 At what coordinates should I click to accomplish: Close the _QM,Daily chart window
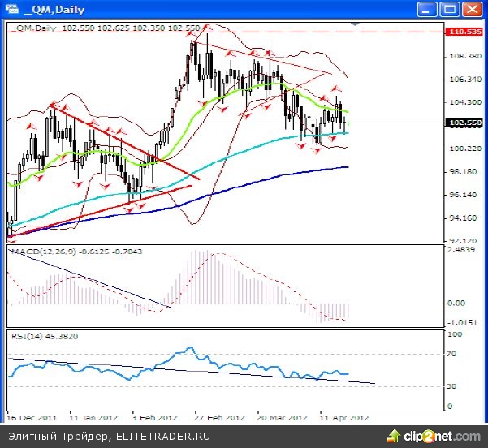tap(471, 9)
